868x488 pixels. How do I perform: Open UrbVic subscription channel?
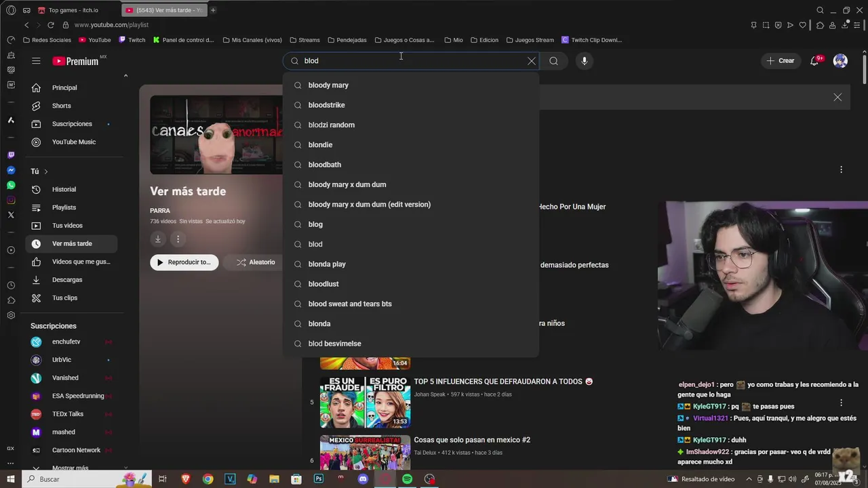point(71,360)
